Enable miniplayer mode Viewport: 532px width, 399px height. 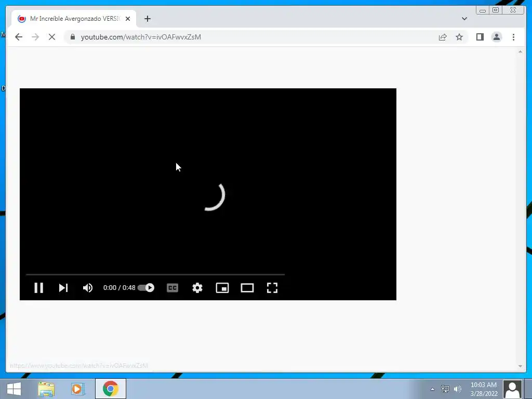(222, 288)
